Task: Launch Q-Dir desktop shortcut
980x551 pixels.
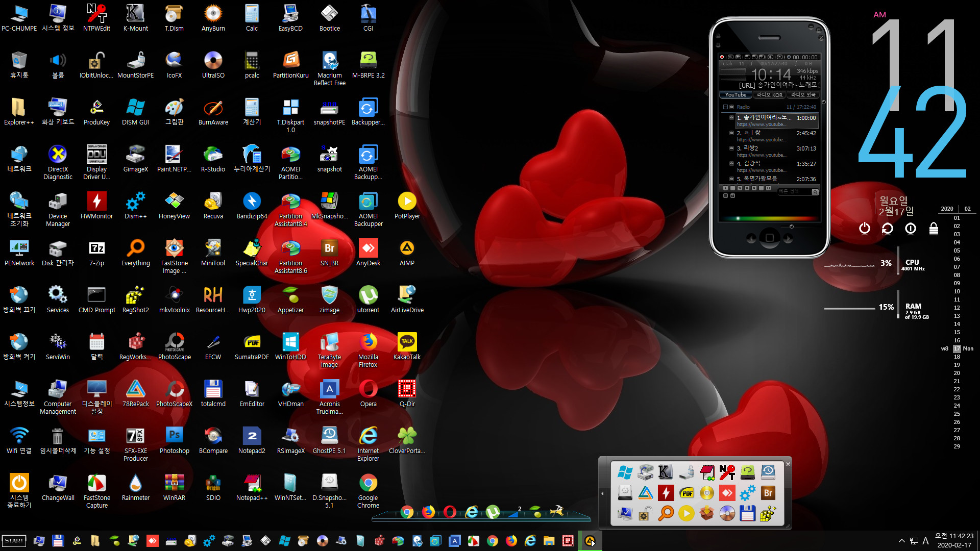Action: pos(407,393)
